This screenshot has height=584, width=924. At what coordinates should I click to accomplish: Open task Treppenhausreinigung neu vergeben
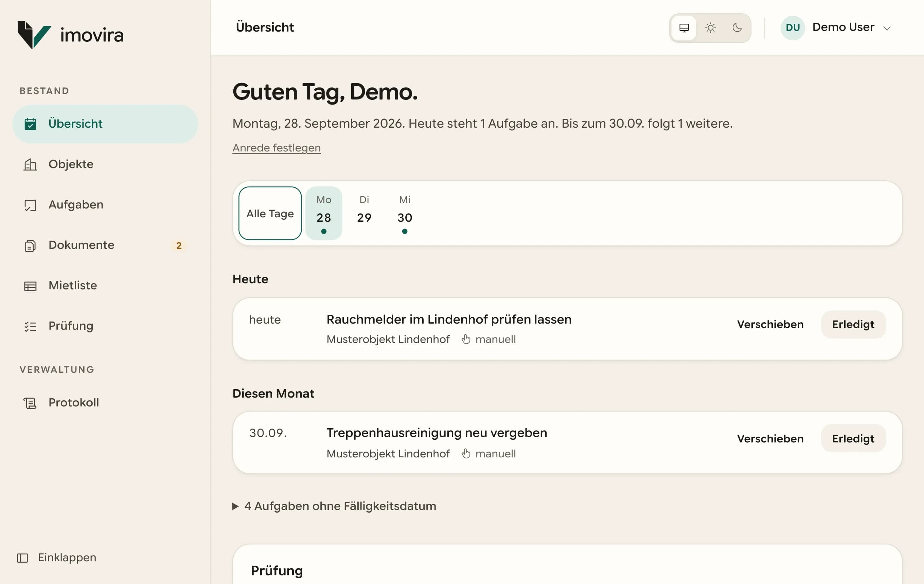pyautogui.click(x=437, y=433)
